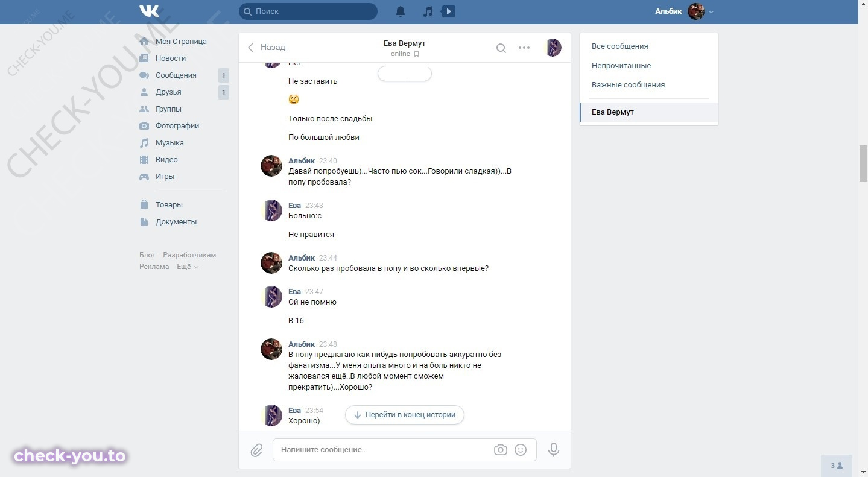Click the VK logo in header
This screenshot has width=868, height=477.
click(x=149, y=11)
